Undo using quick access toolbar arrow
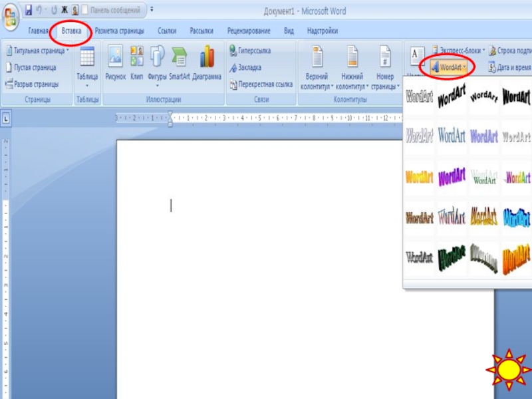Viewport: 532px width, 399px height. point(39,10)
